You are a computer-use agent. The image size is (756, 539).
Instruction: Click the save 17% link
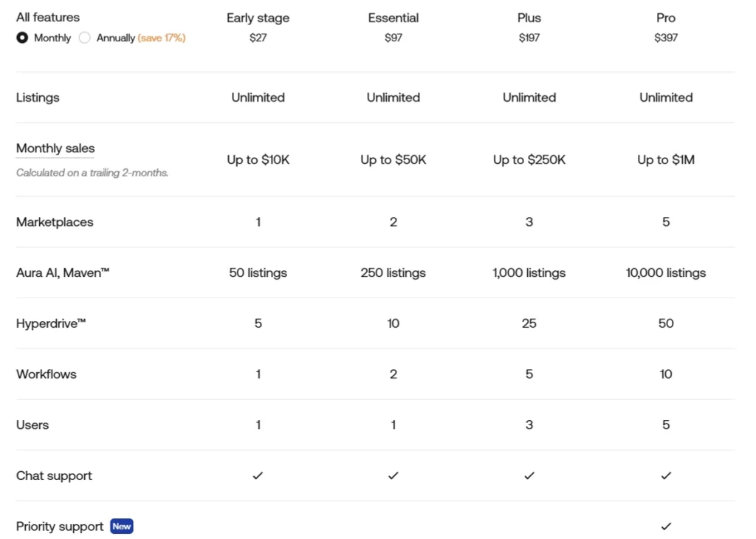pos(162,38)
